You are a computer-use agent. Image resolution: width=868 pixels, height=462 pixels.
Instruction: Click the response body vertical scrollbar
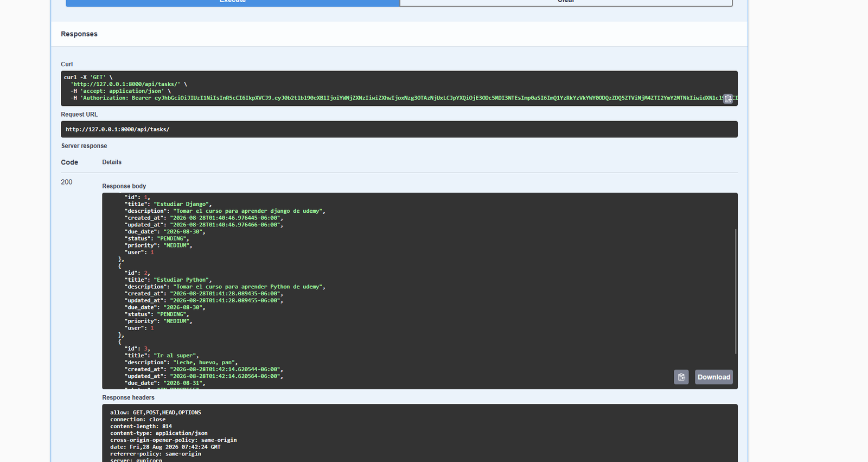pyautogui.click(x=736, y=292)
